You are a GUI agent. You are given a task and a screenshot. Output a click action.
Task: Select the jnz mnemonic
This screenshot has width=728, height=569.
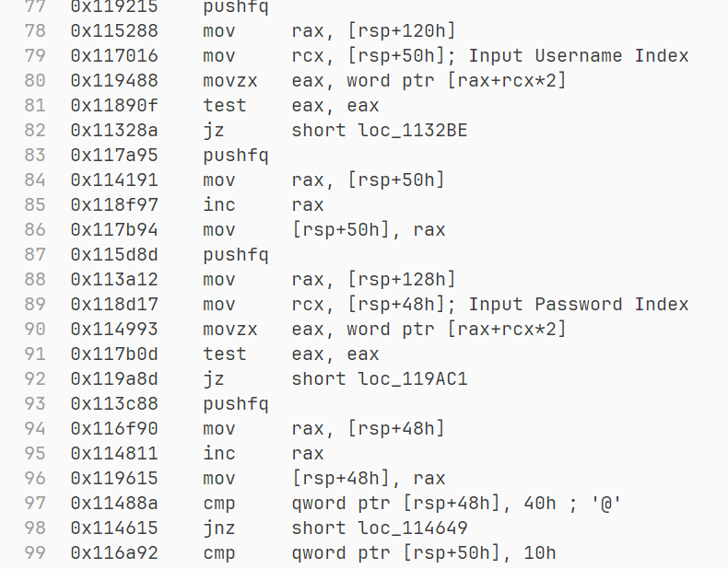[219, 528]
